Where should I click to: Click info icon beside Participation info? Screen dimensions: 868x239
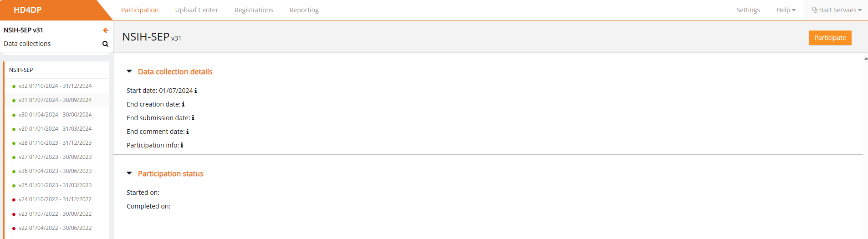pyautogui.click(x=182, y=145)
